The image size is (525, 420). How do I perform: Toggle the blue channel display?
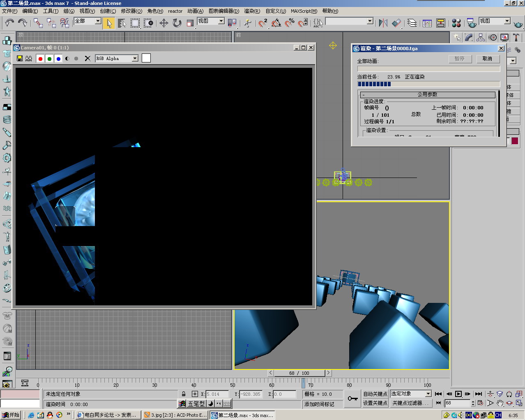click(58, 58)
